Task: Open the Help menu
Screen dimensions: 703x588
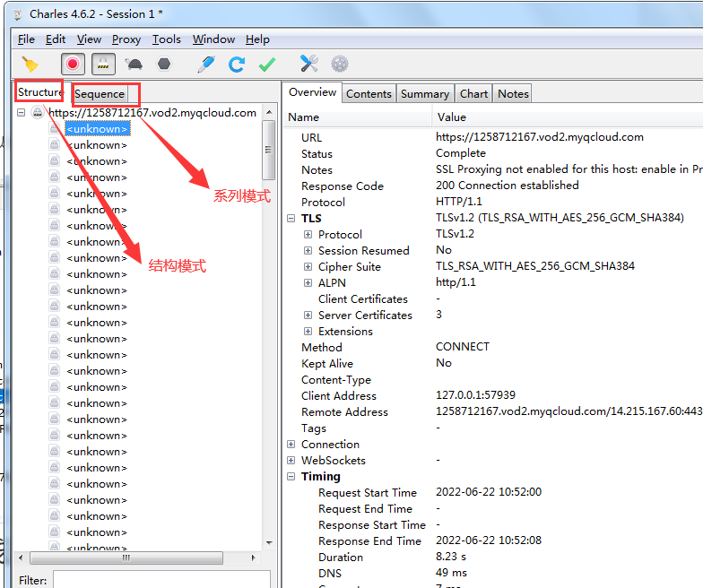Action: (x=257, y=39)
